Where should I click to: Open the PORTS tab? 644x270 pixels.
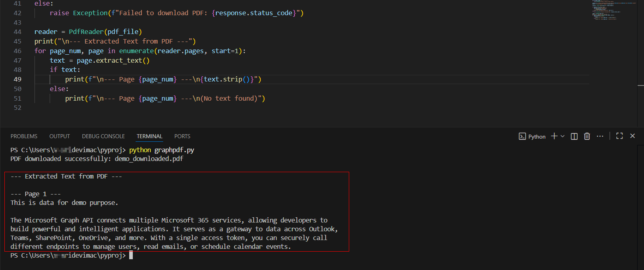182,136
